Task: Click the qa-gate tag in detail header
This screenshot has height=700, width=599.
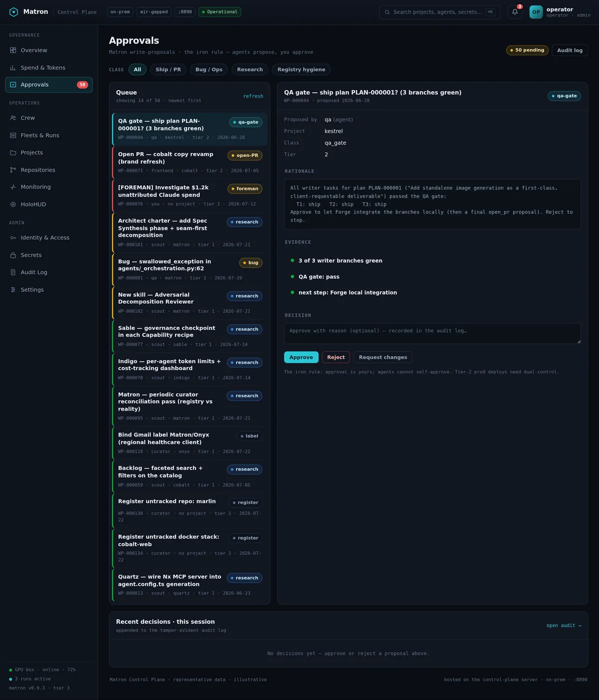Action: pos(564,96)
